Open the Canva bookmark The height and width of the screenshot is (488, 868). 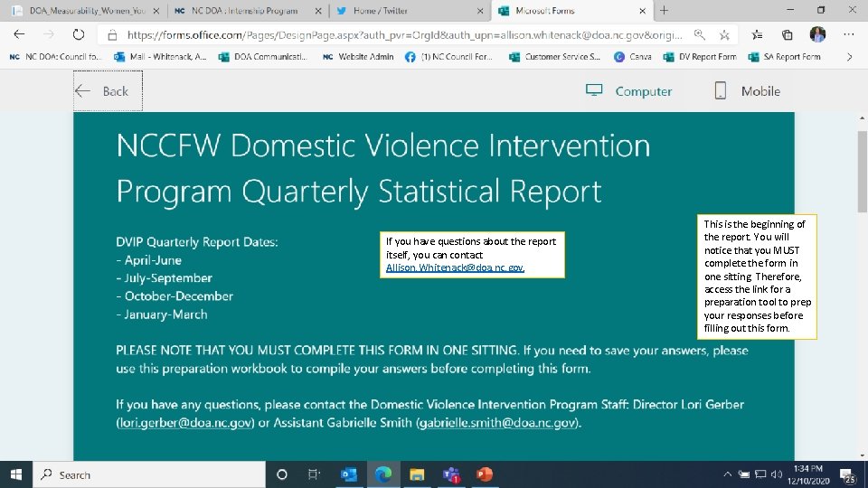633,56
